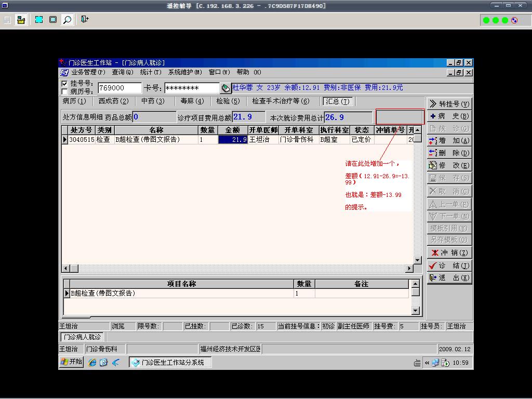
Task: Enable the 病历号 checkbox
Action: point(64,91)
